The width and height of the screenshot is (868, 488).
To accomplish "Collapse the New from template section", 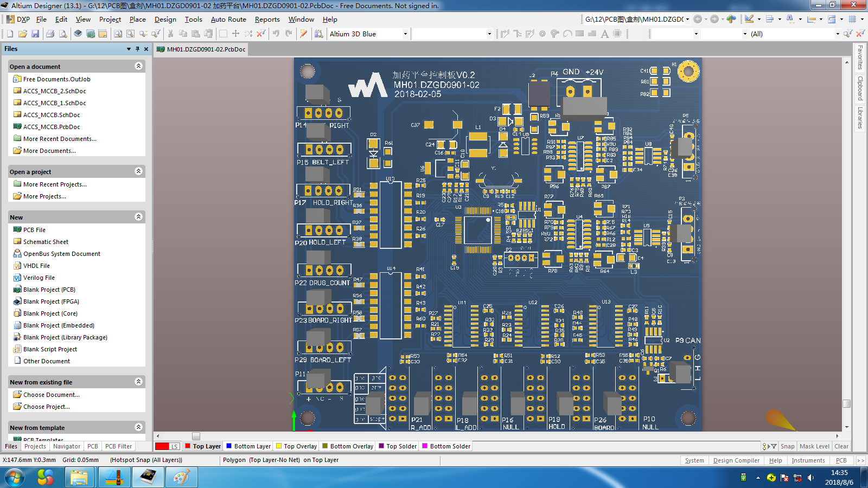I will point(138,427).
